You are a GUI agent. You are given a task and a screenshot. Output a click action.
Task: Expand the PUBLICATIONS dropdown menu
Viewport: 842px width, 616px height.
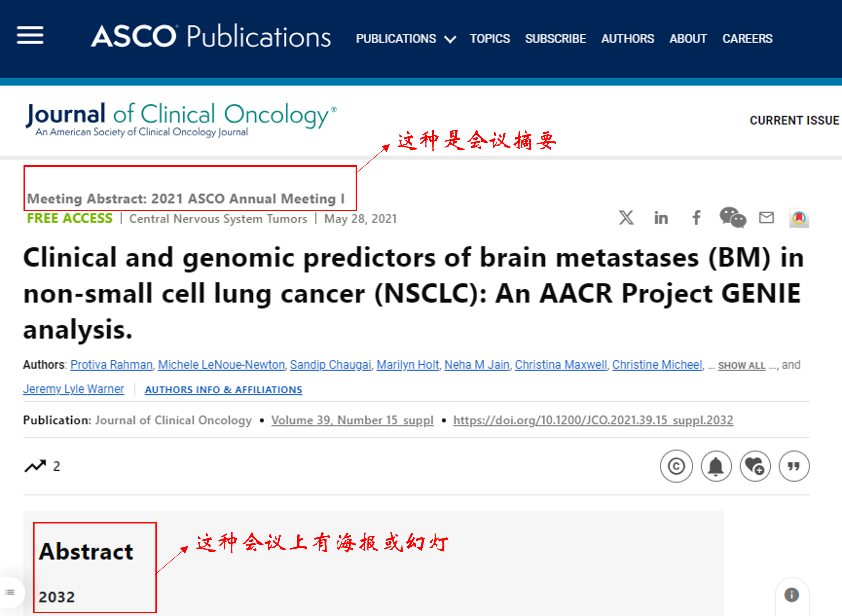405,39
